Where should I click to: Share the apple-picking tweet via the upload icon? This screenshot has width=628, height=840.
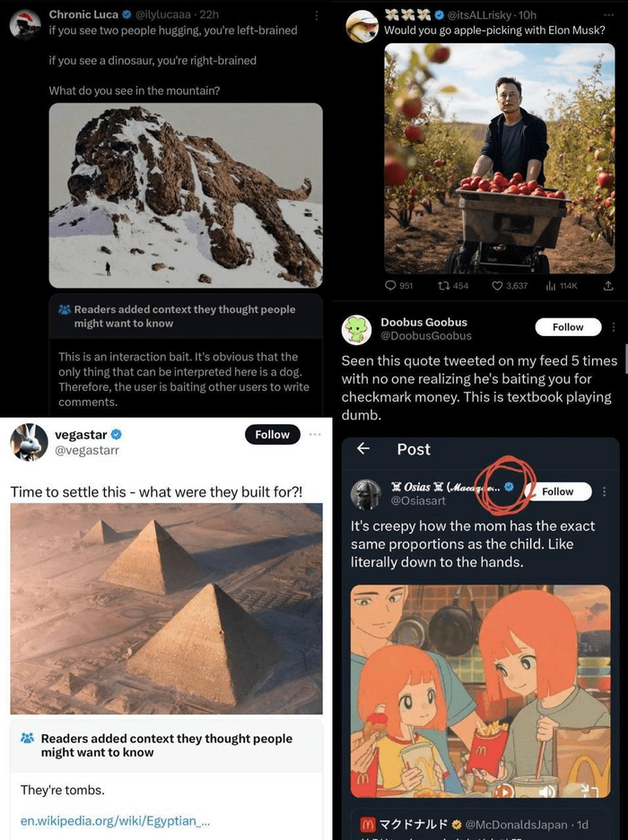pyautogui.click(x=607, y=286)
